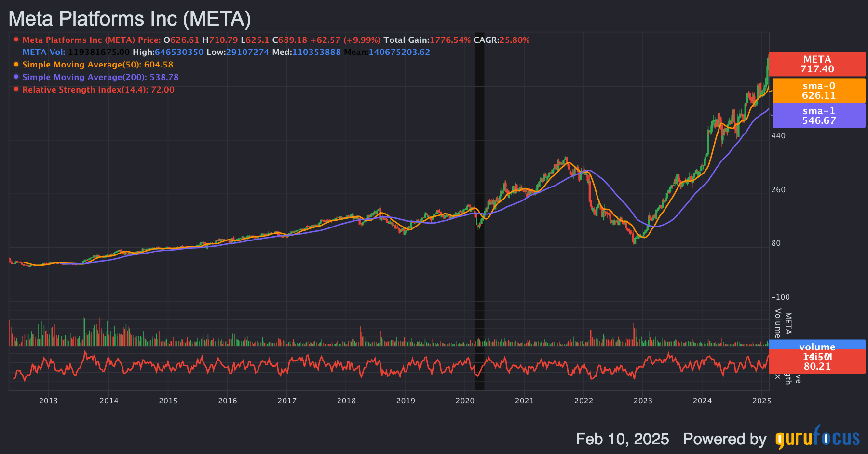
Task: Click the 2015 label on the time axis
Action: pos(168,401)
